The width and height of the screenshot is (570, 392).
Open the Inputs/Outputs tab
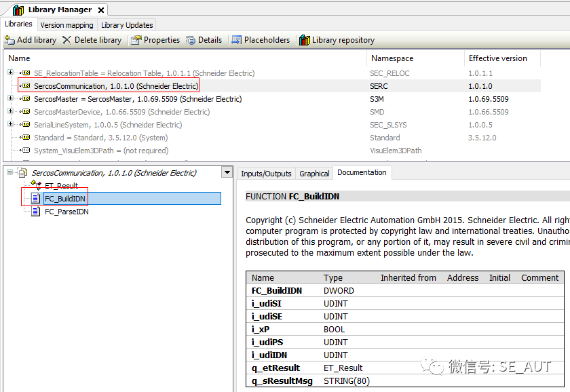tap(266, 174)
